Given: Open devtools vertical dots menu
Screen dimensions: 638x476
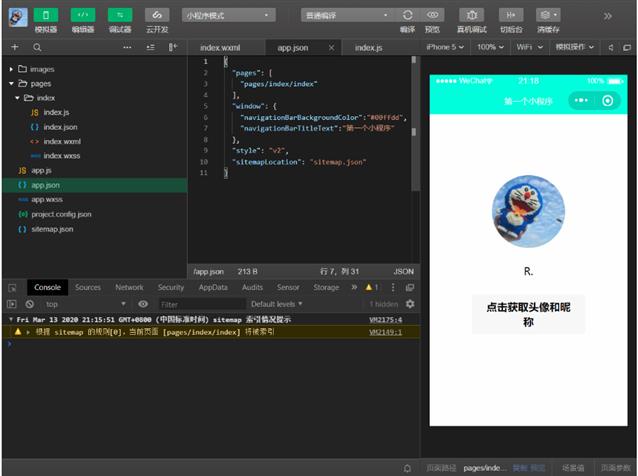Looking at the screenshot, I should pyautogui.click(x=393, y=288).
